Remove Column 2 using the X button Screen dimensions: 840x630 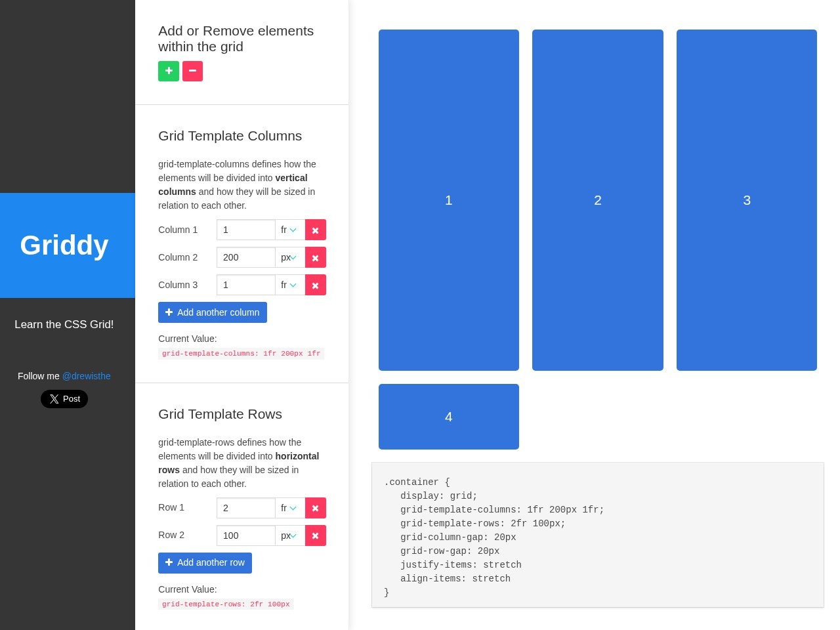(x=316, y=257)
